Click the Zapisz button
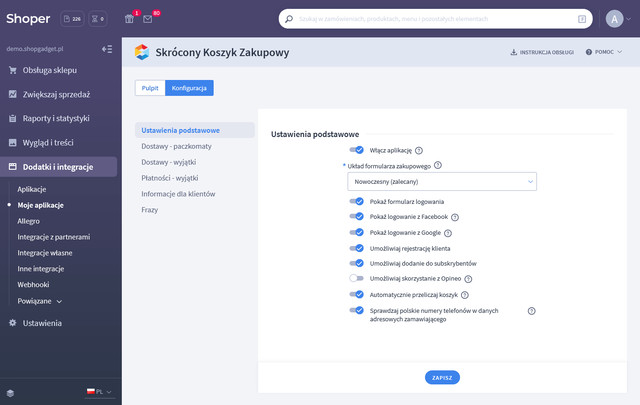This screenshot has height=405, width=640. [x=442, y=377]
